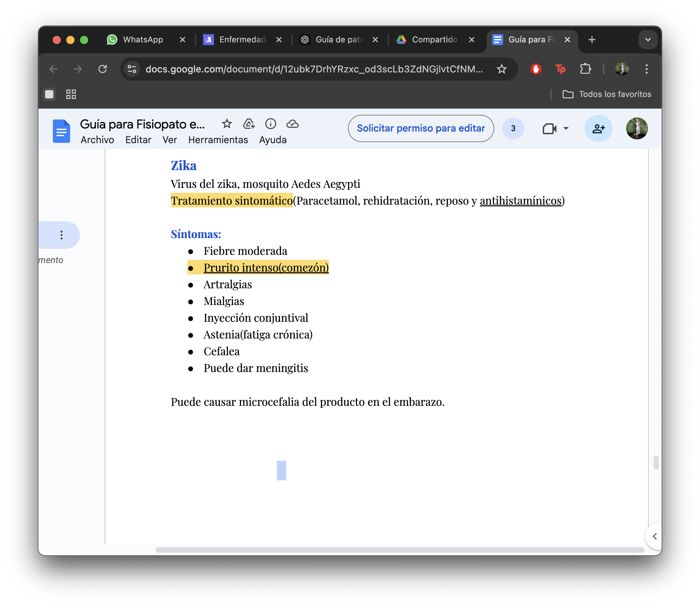Open Meet video call icon
700x606 pixels.
[x=550, y=128]
